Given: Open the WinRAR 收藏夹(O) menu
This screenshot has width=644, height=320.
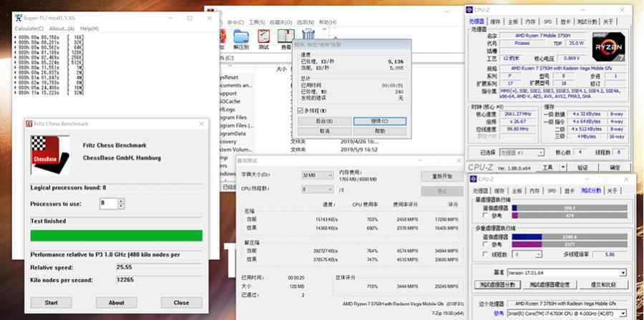Looking at the screenshot, I should point(280,22).
